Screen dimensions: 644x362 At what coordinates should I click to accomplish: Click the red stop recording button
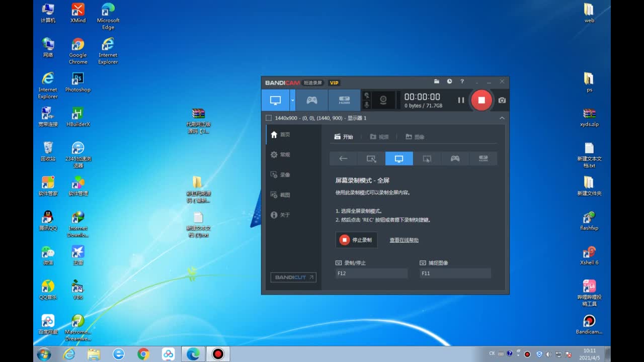point(481,100)
